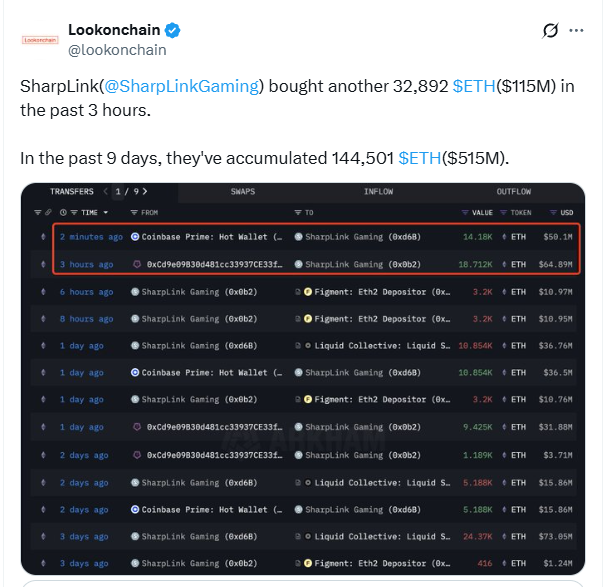Switch to the Inflow tab

(x=378, y=191)
